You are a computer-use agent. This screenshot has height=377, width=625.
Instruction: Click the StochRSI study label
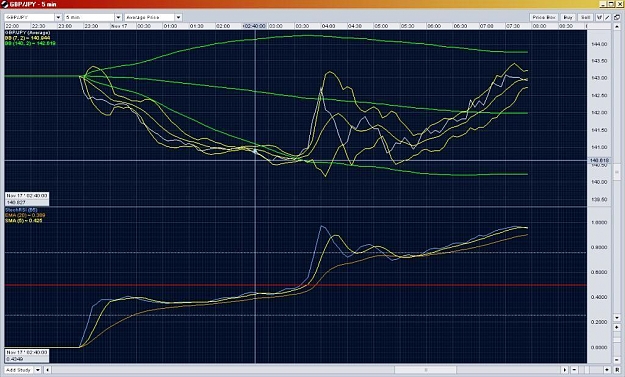pyautogui.click(x=21, y=210)
